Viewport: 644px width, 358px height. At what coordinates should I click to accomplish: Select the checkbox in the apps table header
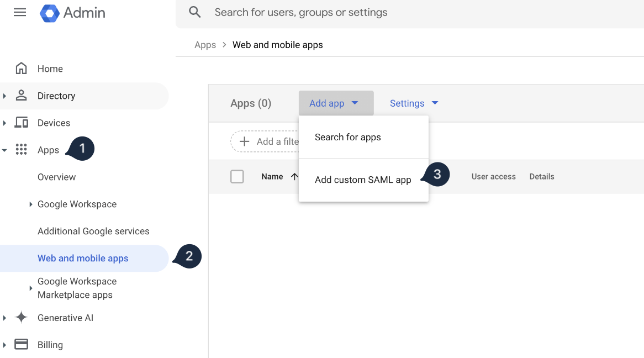click(237, 176)
